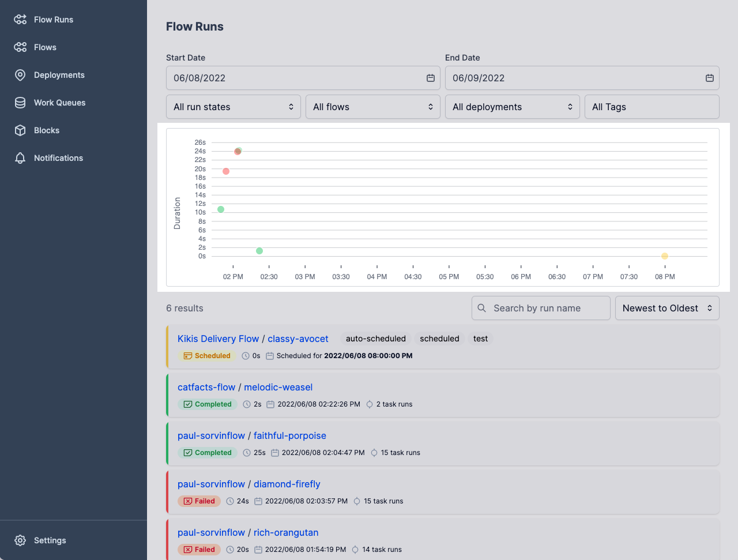The height and width of the screenshot is (560, 738).
Task: Click the clock icon in classy-avocet row
Action: click(246, 356)
